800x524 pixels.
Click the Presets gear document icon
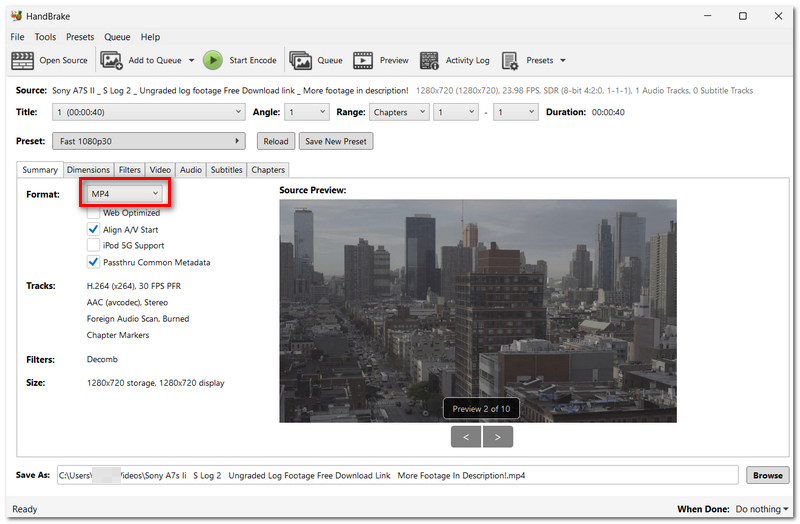pos(510,61)
